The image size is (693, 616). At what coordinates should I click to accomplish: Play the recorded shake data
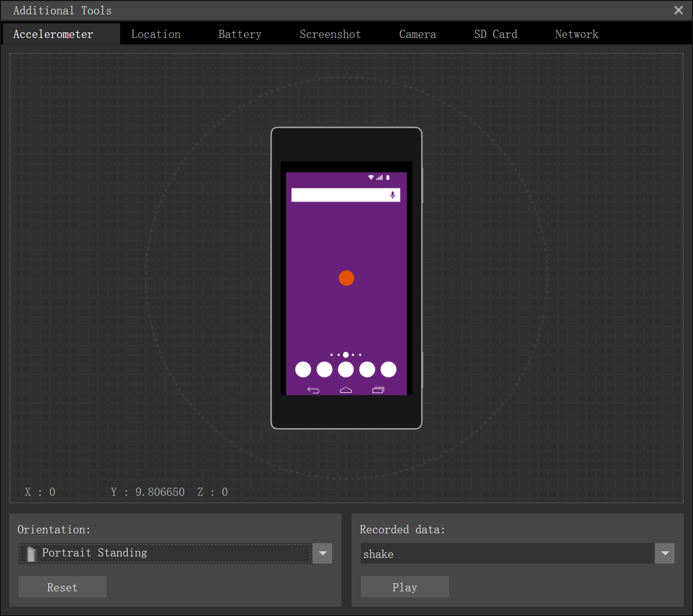point(405,587)
